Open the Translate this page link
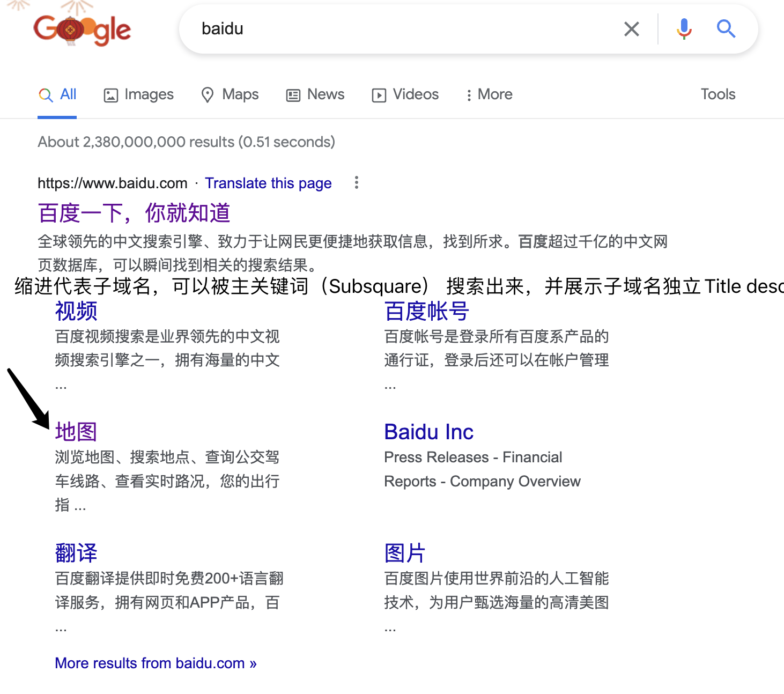 pyautogui.click(x=268, y=183)
